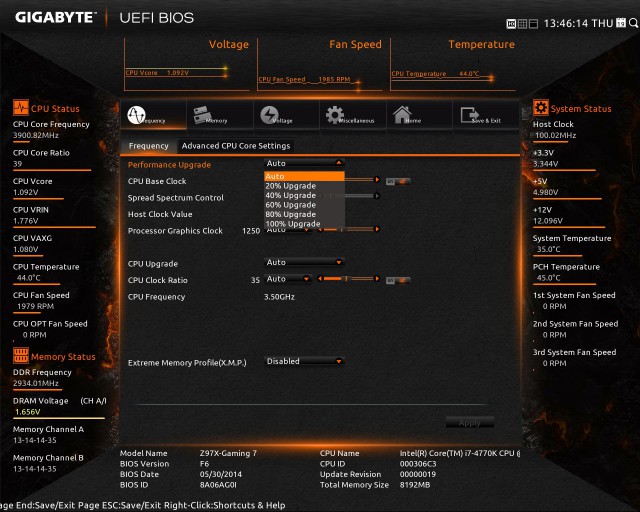Viewport: 640px width, 512px height.
Task: Go to the Home tab
Action: pyautogui.click(x=420, y=115)
